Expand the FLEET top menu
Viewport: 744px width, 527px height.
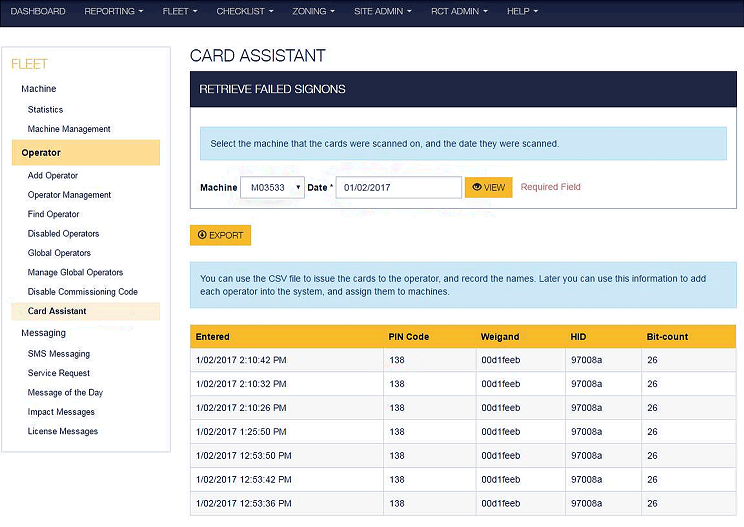coord(180,11)
